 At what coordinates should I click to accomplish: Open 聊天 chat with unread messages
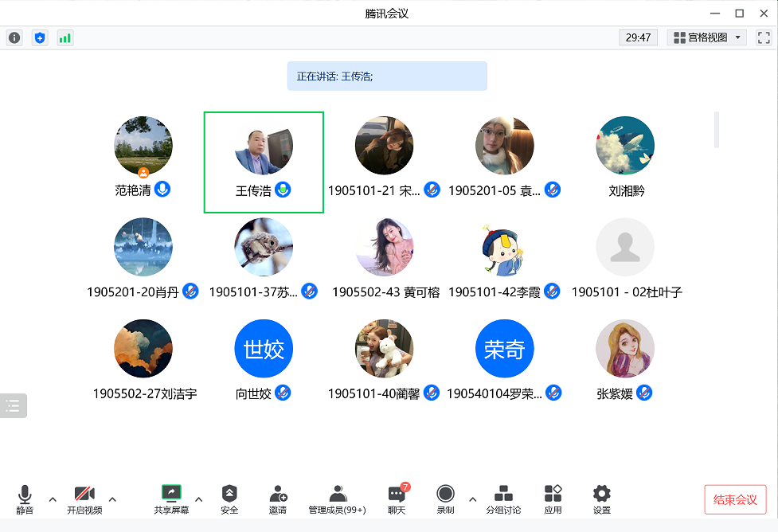[x=397, y=499]
